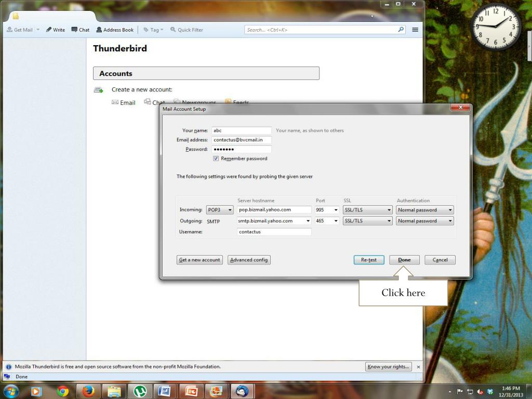This screenshot has width=532, height=399.
Task: Click the status bar connection icon
Action: tap(7, 377)
